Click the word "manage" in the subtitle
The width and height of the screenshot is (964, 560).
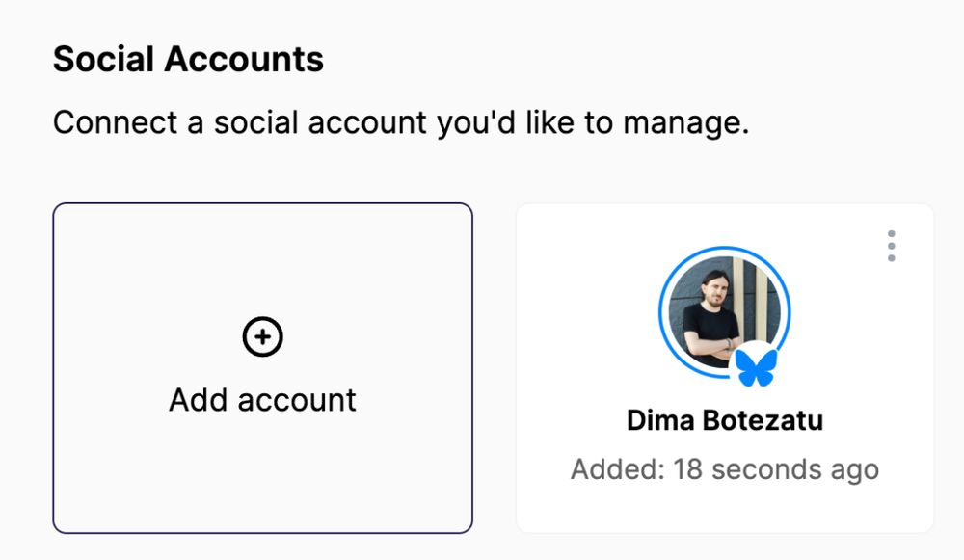pyautogui.click(x=683, y=123)
